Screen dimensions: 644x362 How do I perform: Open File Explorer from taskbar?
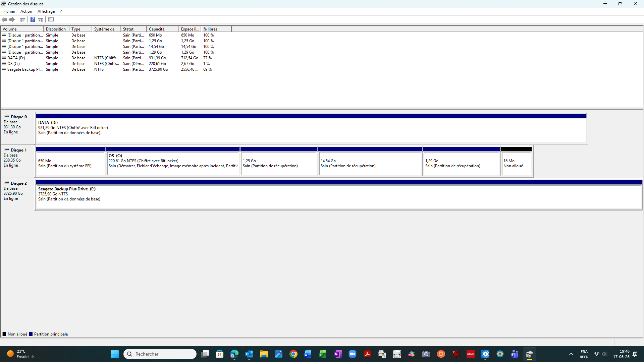264,354
